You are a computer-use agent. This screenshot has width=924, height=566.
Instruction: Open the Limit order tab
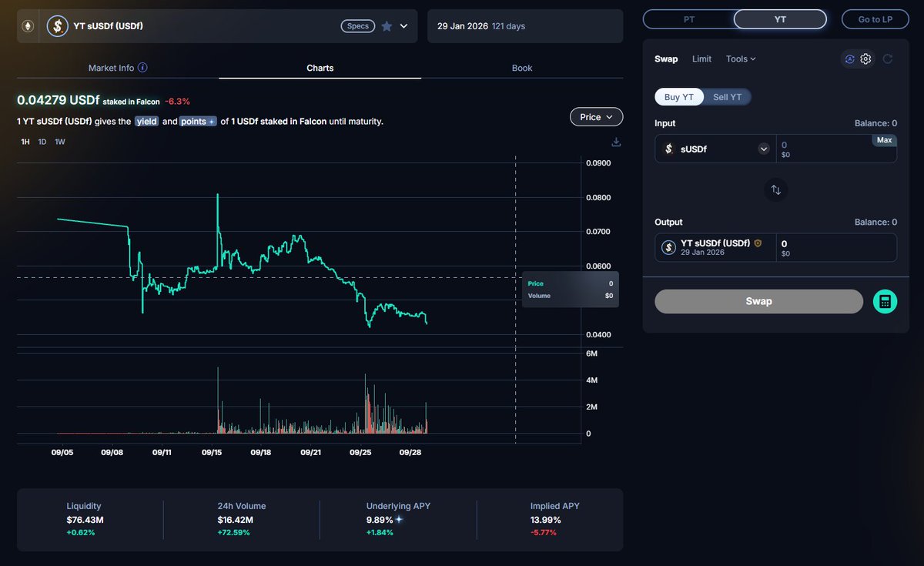click(x=701, y=59)
